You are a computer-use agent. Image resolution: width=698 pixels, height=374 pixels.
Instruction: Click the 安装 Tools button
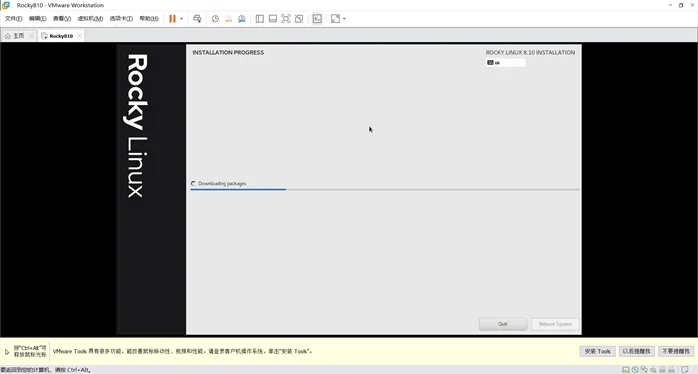[x=597, y=351]
